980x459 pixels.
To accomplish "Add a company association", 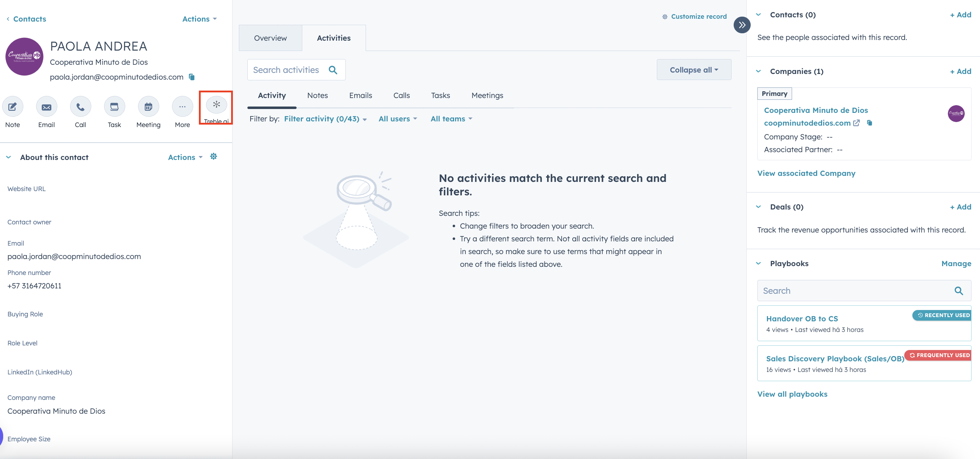I will pos(960,71).
